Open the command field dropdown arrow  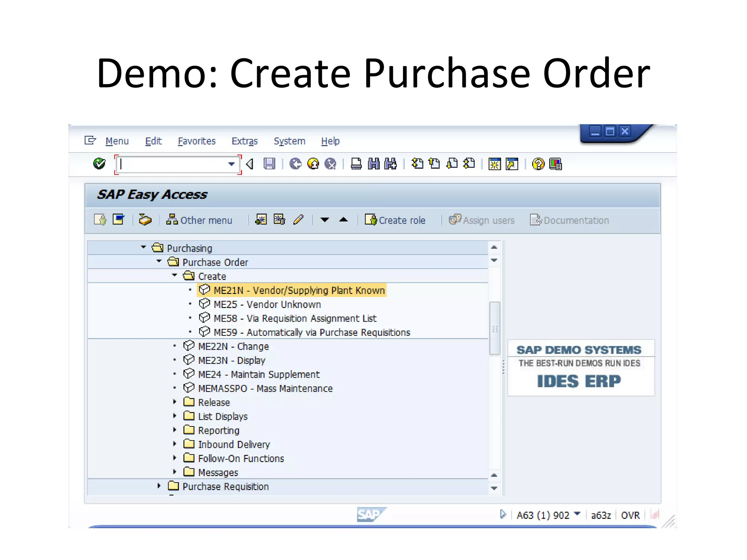click(x=231, y=164)
